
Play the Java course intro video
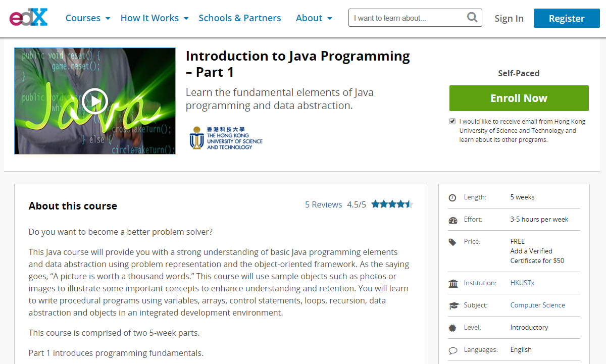[x=95, y=101]
